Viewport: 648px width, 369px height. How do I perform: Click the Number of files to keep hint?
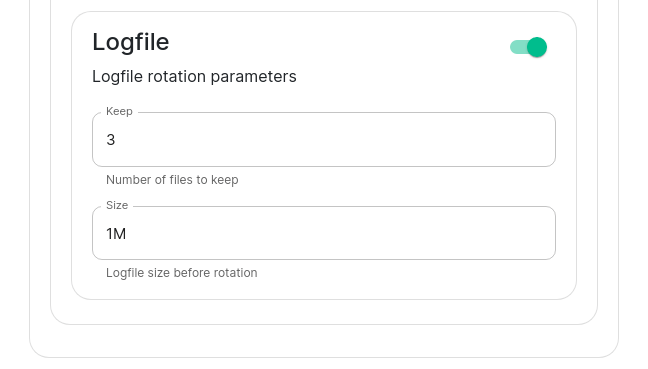[172, 180]
